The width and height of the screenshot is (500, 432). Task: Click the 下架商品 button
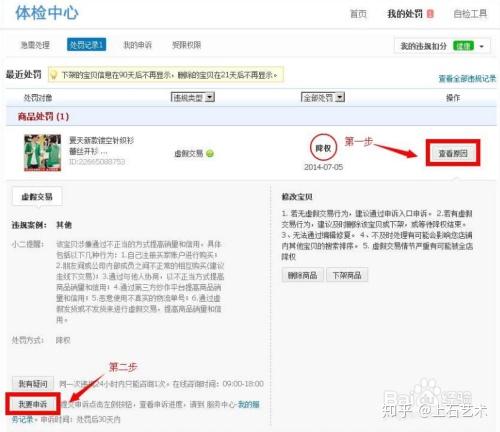pos(347,275)
